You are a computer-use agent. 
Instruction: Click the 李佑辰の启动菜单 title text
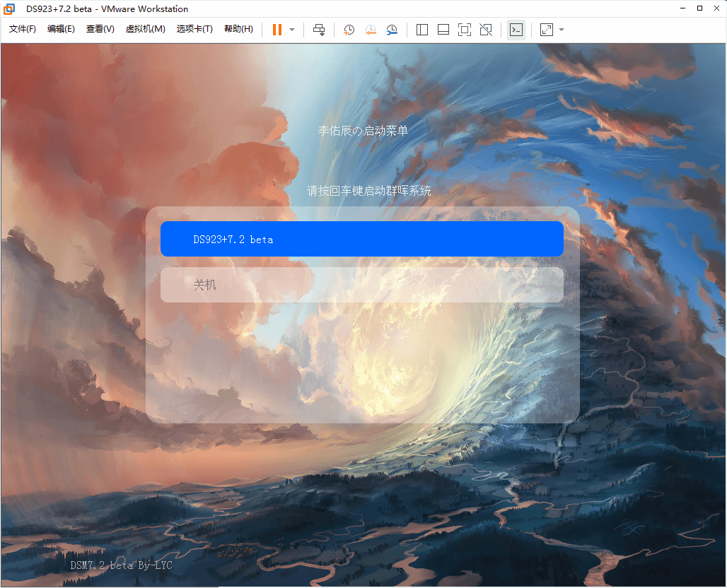click(x=363, y=131)
